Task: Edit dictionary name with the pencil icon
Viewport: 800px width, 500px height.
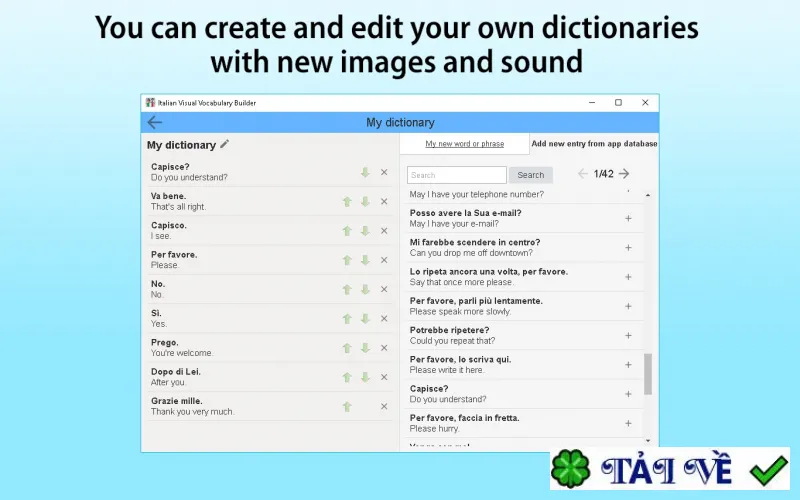Action: pyautogui.click(x=224, y=144)
